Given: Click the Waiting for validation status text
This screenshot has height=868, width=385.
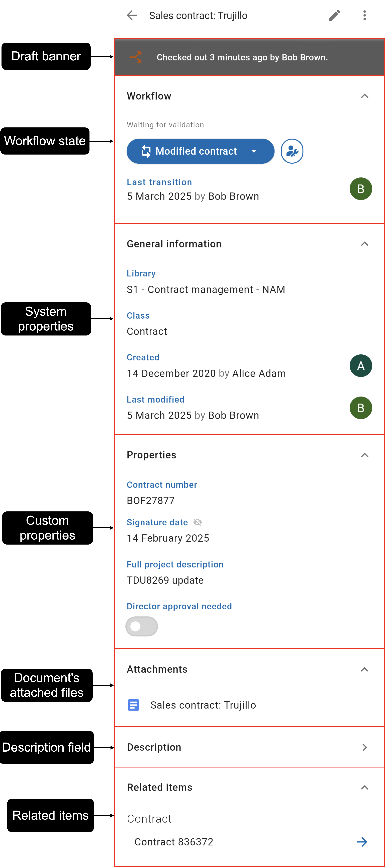Looking at the screenshot, I should (x=165, y=125).
